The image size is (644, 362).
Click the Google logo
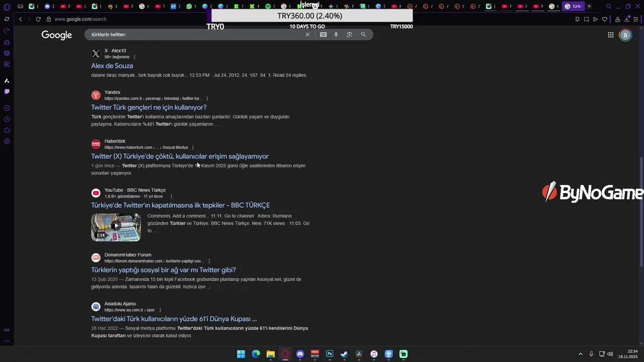click(56, 35)
